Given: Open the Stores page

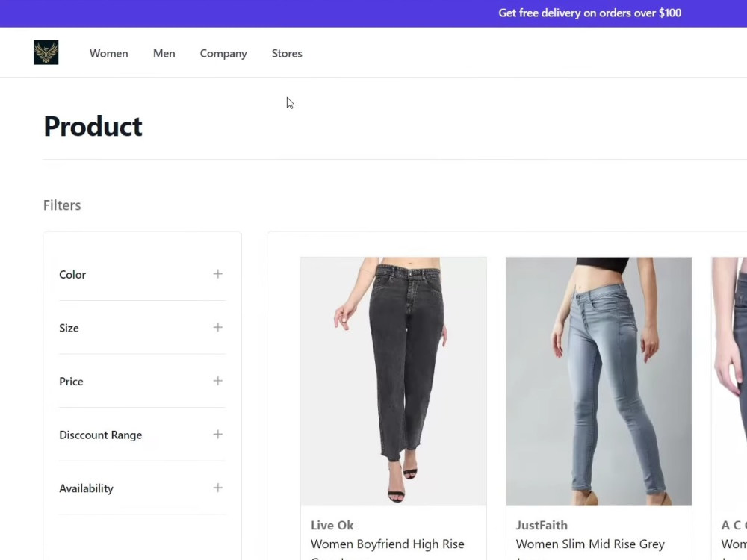Looking at the screenshot, I should tap(287, 53).
